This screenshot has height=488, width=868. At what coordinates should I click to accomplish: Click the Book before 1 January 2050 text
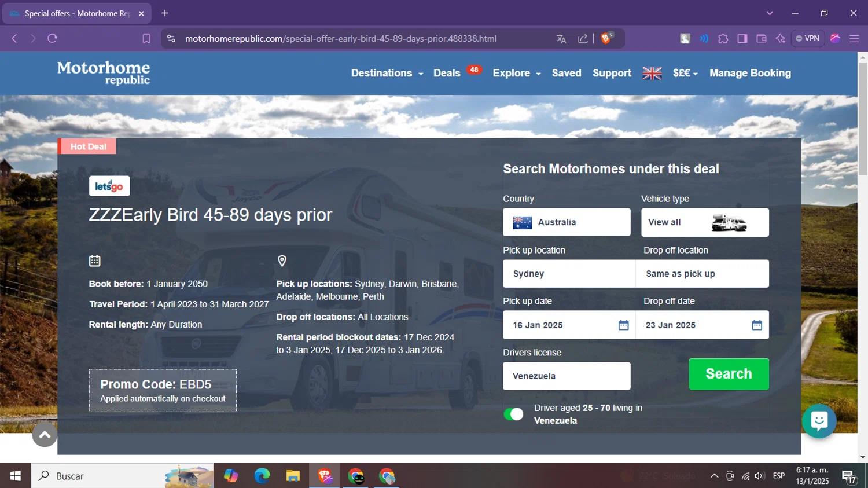[x=148, y=284]
